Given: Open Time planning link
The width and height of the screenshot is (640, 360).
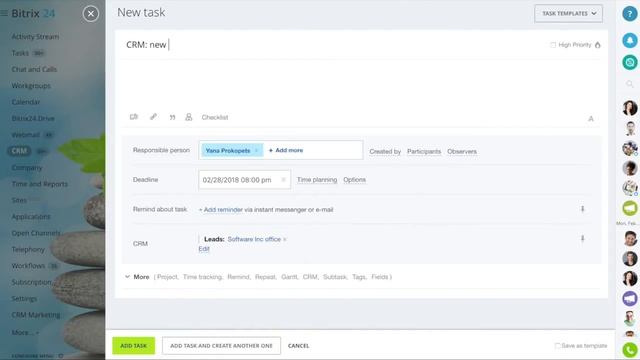Looking at the screenshot, I should pos(317,180).
